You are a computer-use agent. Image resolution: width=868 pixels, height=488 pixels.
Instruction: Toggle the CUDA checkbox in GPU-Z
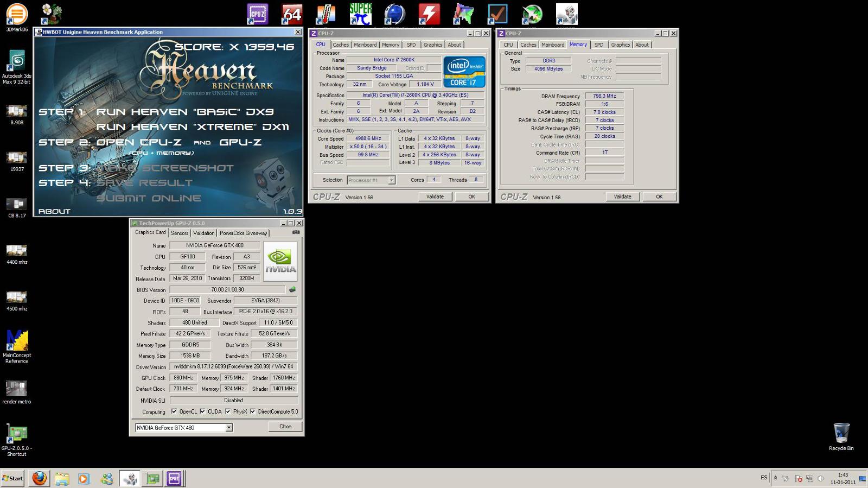pos(202,411)
